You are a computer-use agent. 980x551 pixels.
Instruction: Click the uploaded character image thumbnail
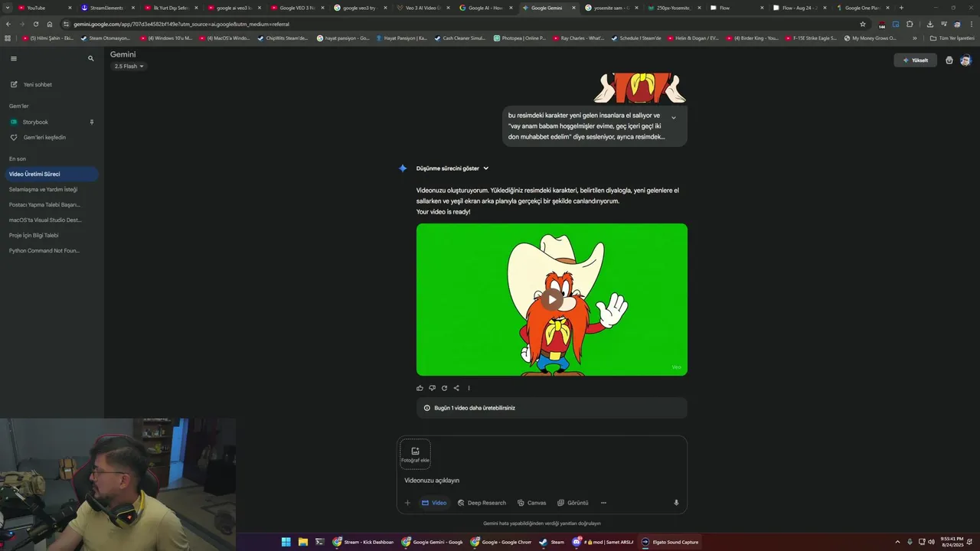click(x=639, y=87)
